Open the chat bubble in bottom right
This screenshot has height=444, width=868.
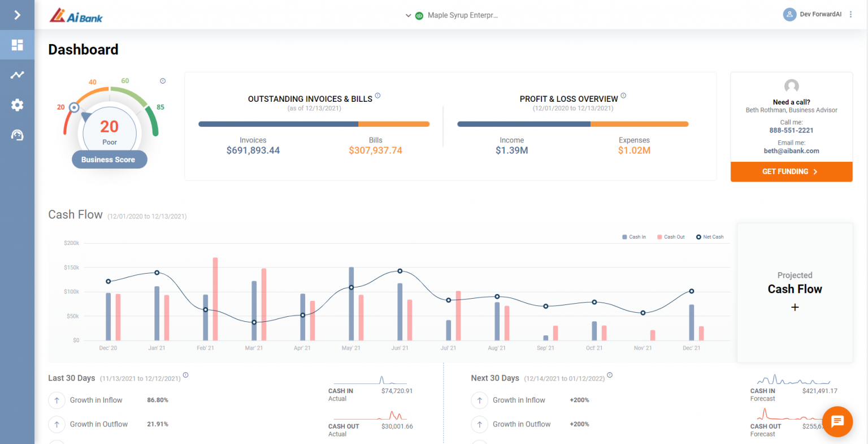tap(837, 421)
